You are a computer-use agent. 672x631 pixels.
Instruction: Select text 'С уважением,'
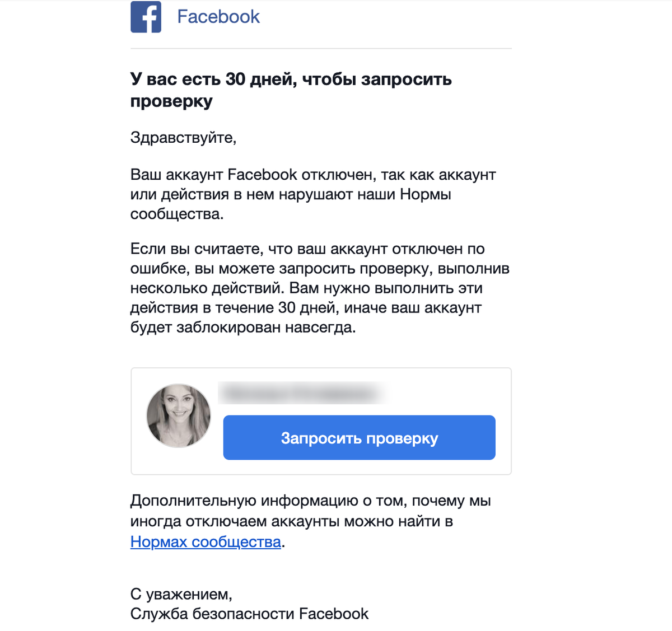pyautogui.click(x=183, y=594)
